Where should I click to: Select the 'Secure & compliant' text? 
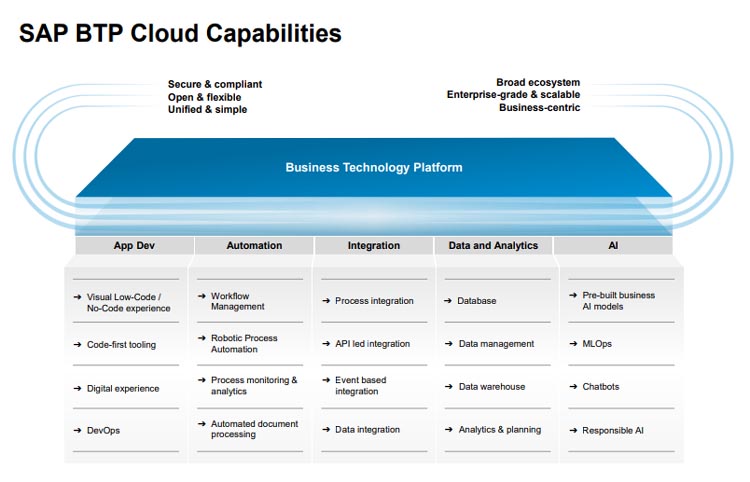[215, 84]
